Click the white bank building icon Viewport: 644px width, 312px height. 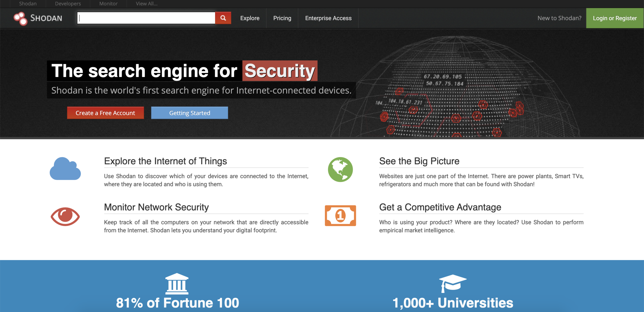click(x=177, y=284)
